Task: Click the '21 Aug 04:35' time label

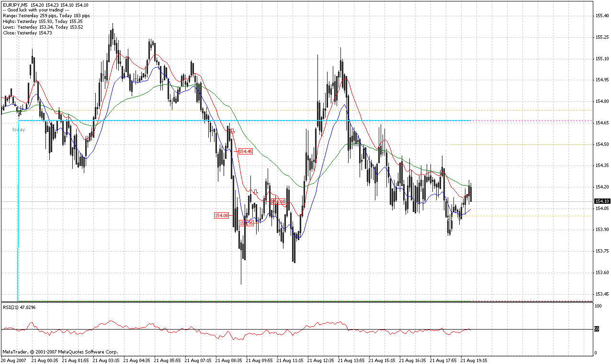Action: pos(137,360)
